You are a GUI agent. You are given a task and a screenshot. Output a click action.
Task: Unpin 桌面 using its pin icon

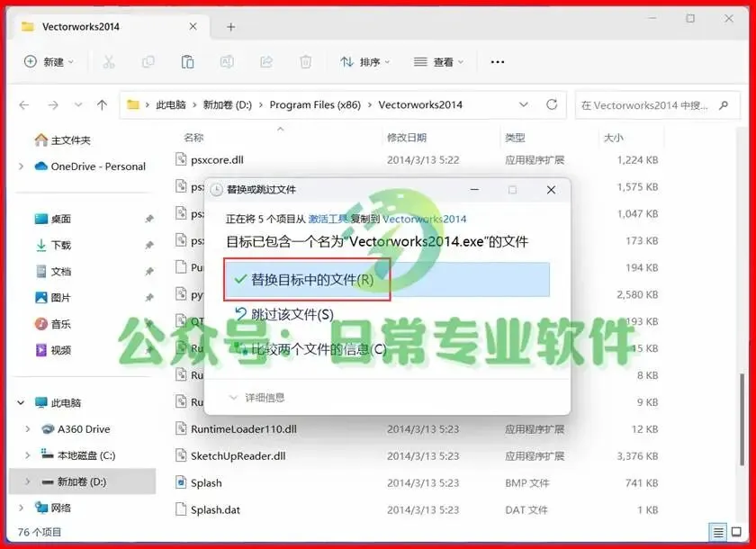149,219
